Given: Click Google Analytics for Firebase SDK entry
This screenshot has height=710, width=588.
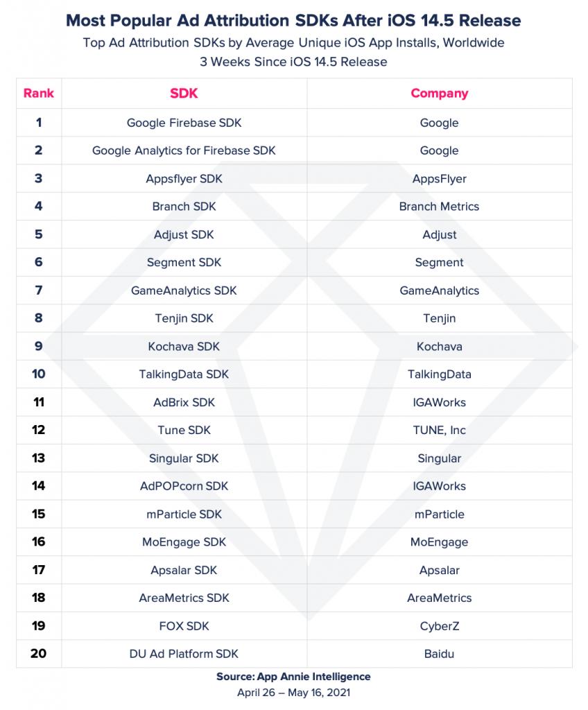Looking at the screenshot, I should 184,150.
